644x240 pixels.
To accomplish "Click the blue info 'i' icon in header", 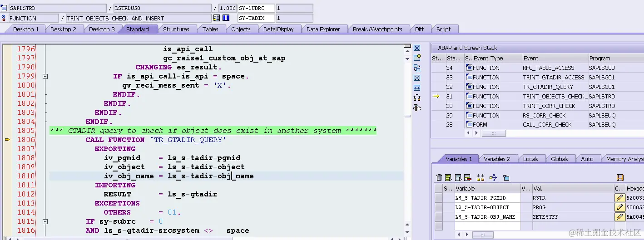I will pyautogui.click(x=226, y=18).
